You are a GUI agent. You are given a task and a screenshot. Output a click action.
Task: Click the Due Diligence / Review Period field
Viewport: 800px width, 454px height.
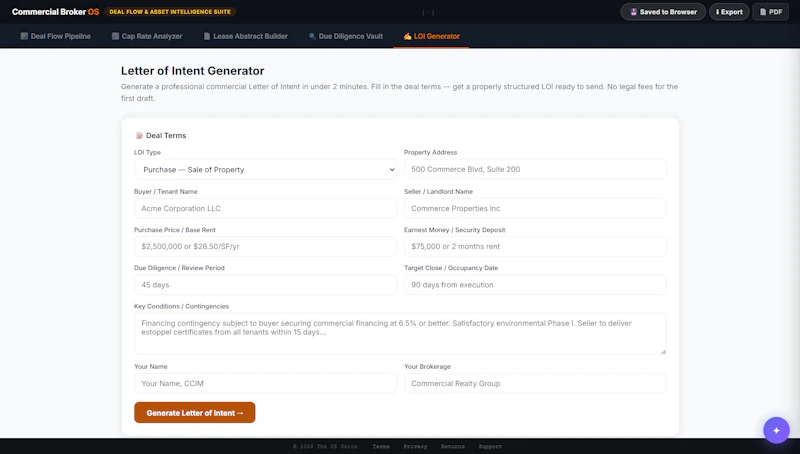265,285
